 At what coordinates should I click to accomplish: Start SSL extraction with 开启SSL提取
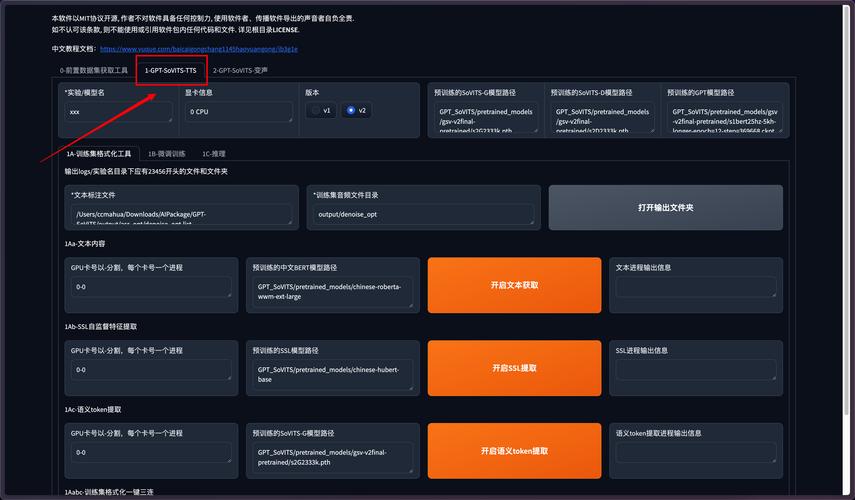pos(514,368)
